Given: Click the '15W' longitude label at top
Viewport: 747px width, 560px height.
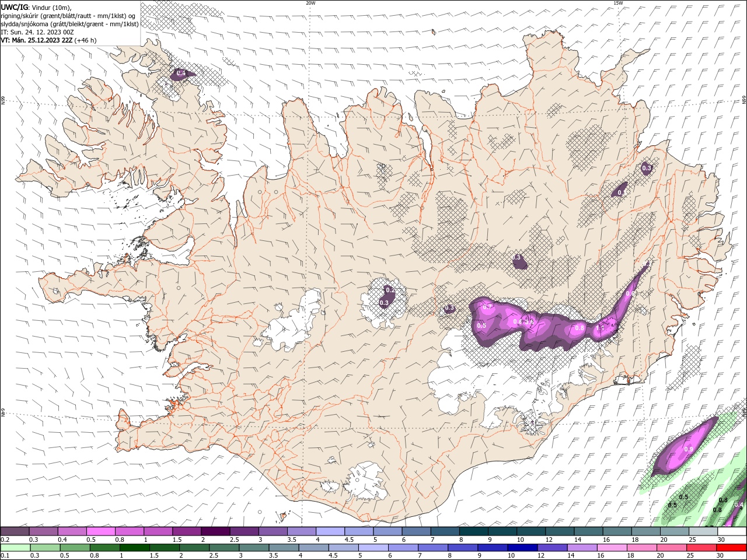Looking at the screenshot, I should 618,3.
